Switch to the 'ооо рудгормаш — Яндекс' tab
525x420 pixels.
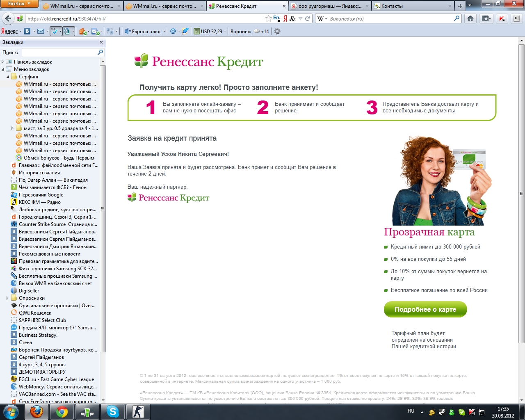tap(330, 6)
